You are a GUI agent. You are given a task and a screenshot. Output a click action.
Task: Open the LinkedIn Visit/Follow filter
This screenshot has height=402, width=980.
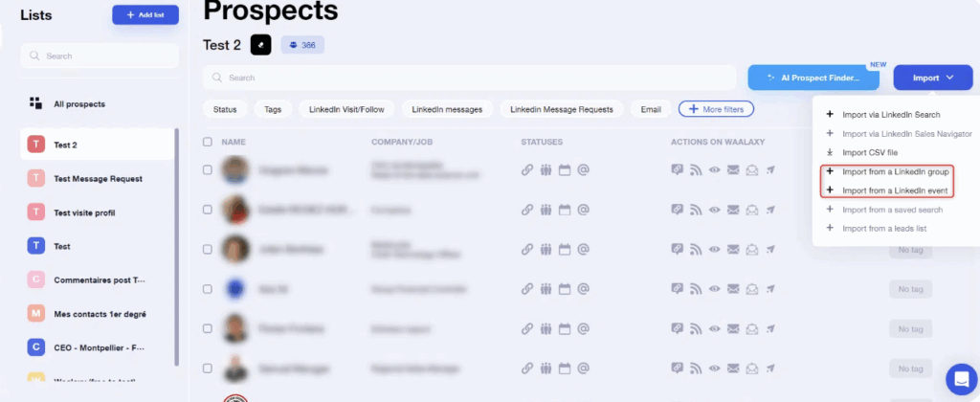[346, 109]
